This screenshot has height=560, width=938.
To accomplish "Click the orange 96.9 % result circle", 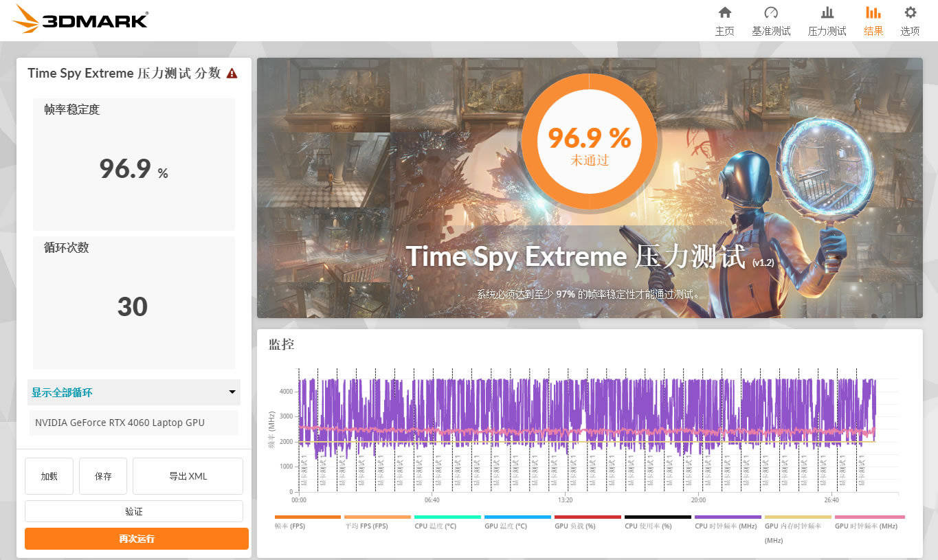I will point(589,140).
